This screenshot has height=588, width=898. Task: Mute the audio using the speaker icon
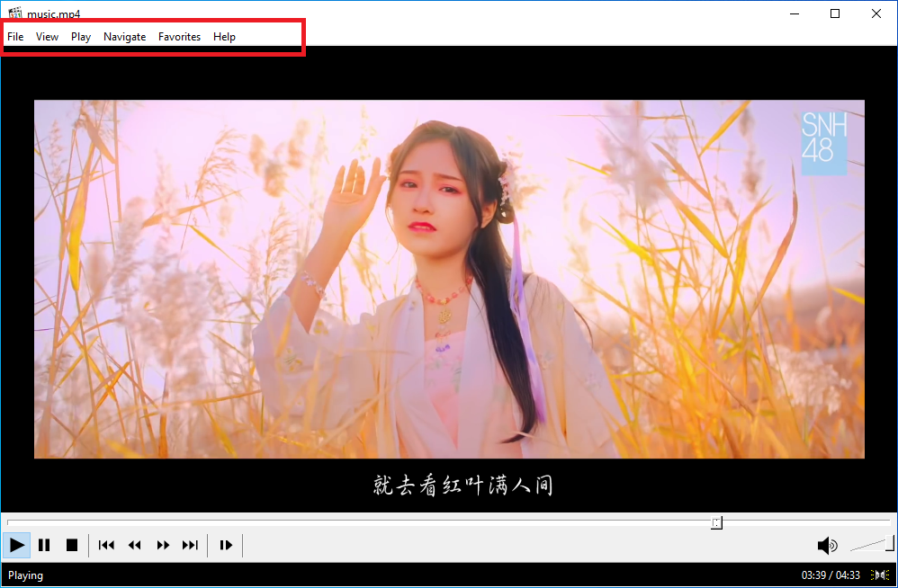[x=826, y=545]
